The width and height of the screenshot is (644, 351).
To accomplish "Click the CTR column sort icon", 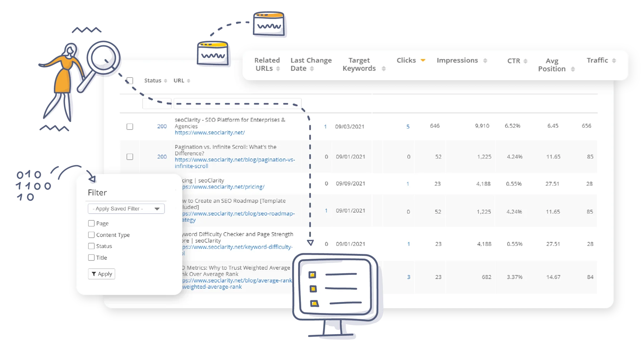I will pos(525,61).
